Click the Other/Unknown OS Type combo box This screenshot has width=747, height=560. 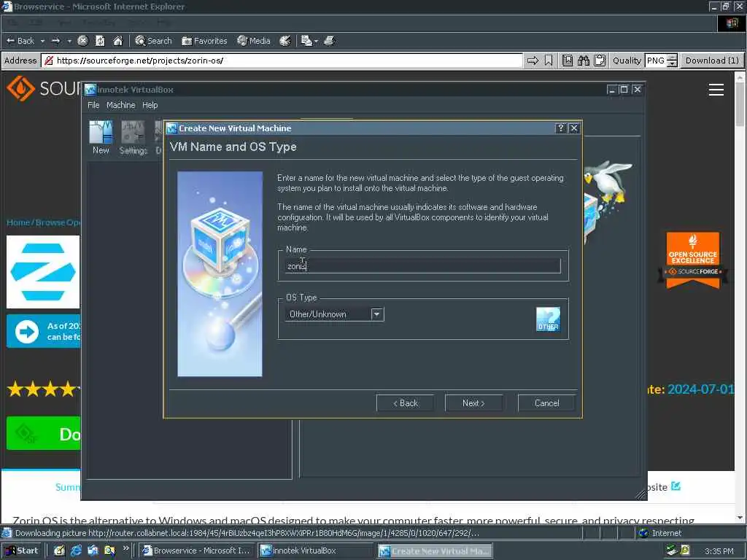click(334, 314)
